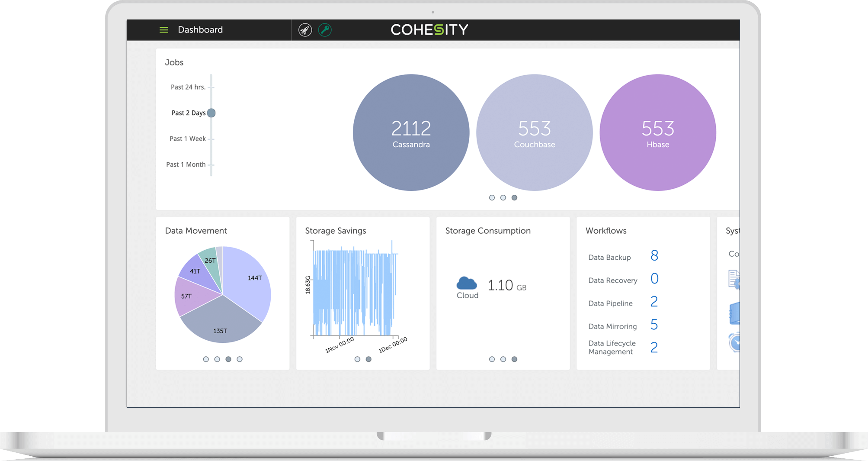868x461 pixels.
Task: Select Past 1 Month time range
Action: [186, 164]
